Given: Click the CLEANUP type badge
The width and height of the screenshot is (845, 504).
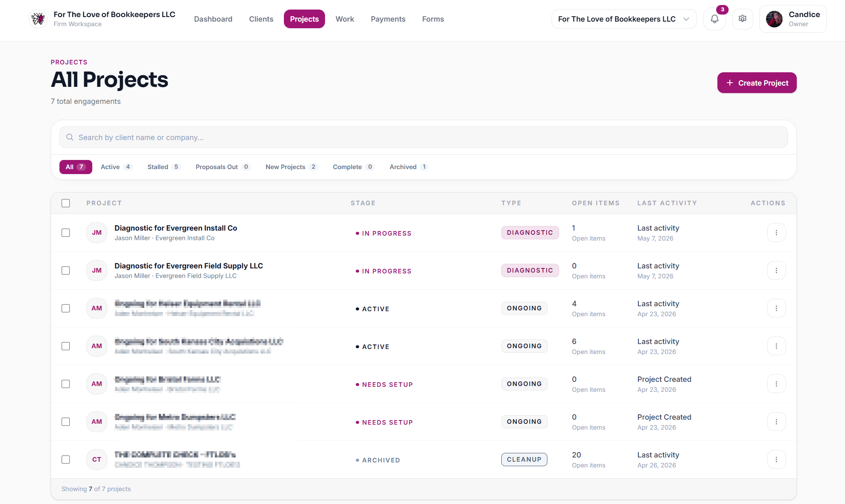Looking at the screenshot, I should (524, 460).
